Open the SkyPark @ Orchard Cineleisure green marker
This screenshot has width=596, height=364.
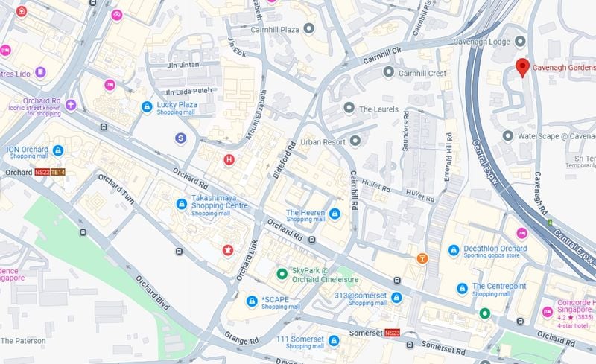[x=282, y=274]
